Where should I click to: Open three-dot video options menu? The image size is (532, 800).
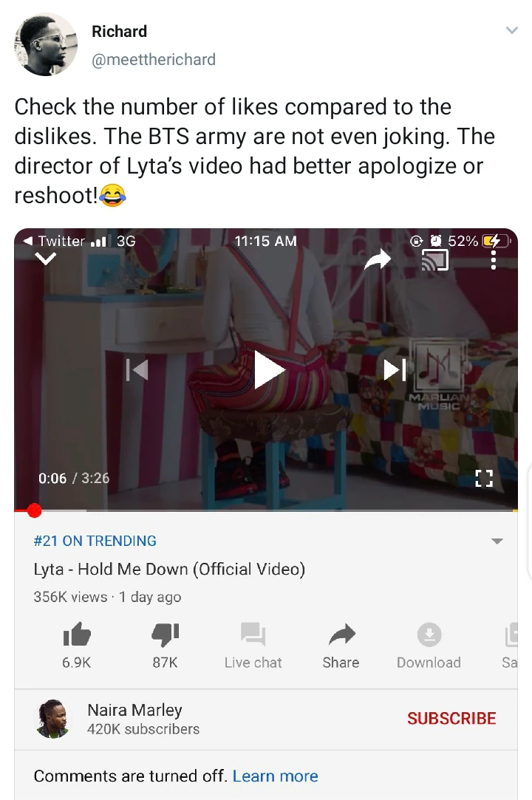(493, 260)
